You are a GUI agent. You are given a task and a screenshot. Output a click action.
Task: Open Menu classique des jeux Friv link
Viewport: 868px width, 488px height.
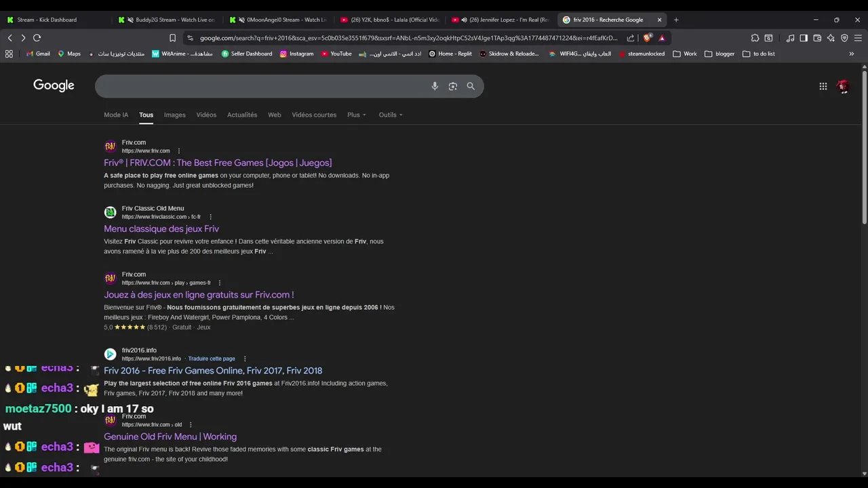[161, 229]
